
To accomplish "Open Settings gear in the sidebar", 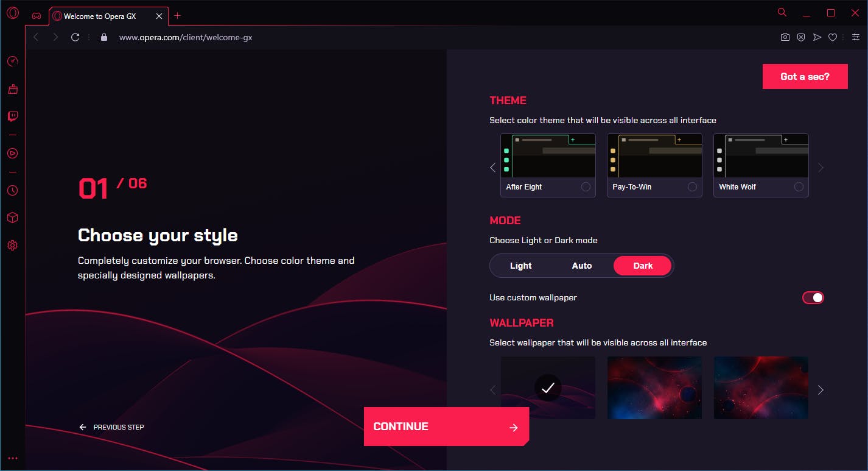I will tap(12, 246).
